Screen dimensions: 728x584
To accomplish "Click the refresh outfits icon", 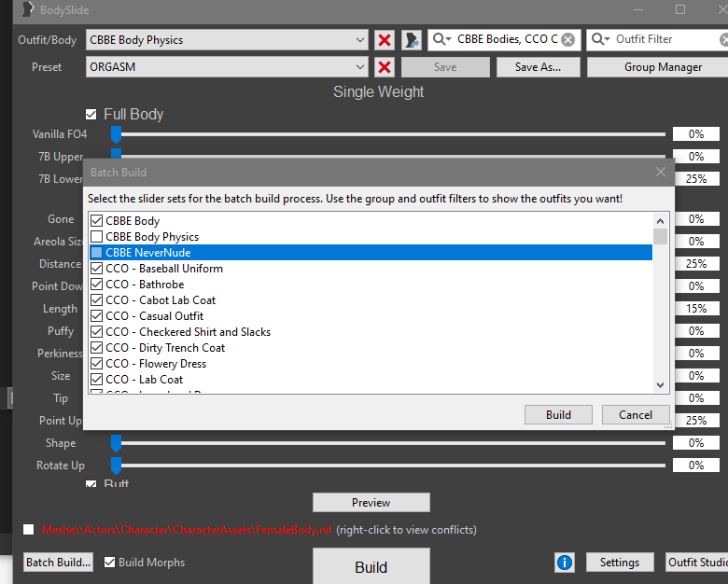I will point(412,40).
